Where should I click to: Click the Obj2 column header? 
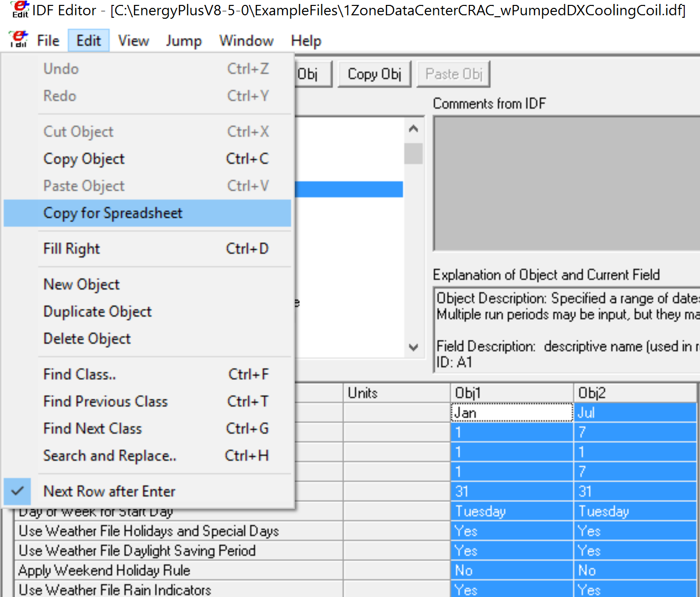(x=635, y=393)
